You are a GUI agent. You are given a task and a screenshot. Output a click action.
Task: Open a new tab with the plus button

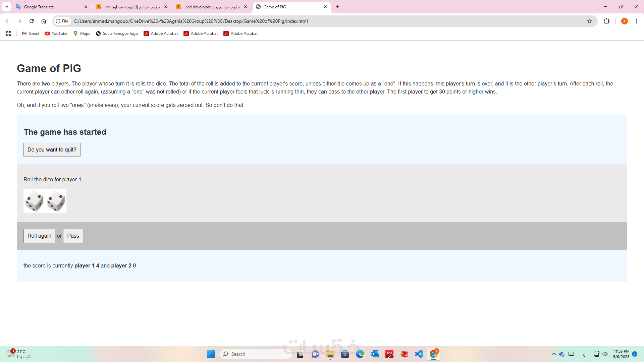pos(337,7)
